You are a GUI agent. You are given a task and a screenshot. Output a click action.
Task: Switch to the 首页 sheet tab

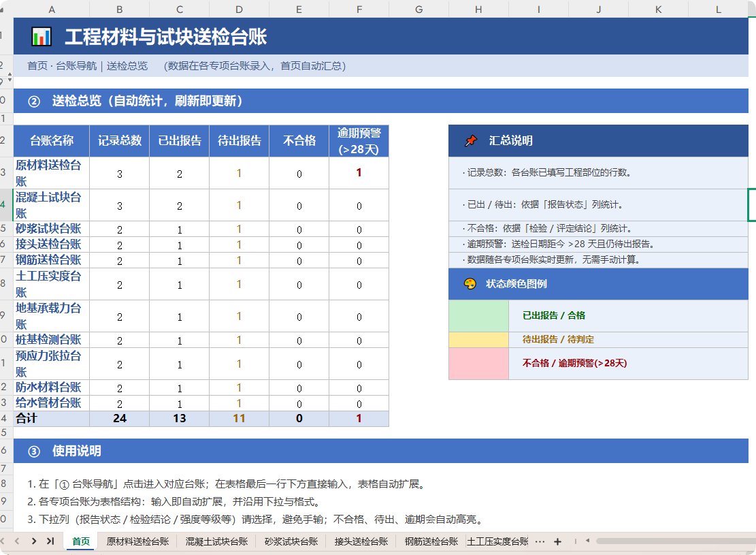(x=81, y=541)
